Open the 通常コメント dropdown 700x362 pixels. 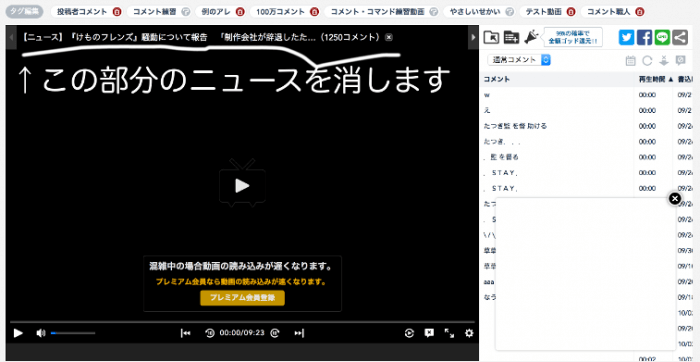pyautogui.click(x=519, y=60)
